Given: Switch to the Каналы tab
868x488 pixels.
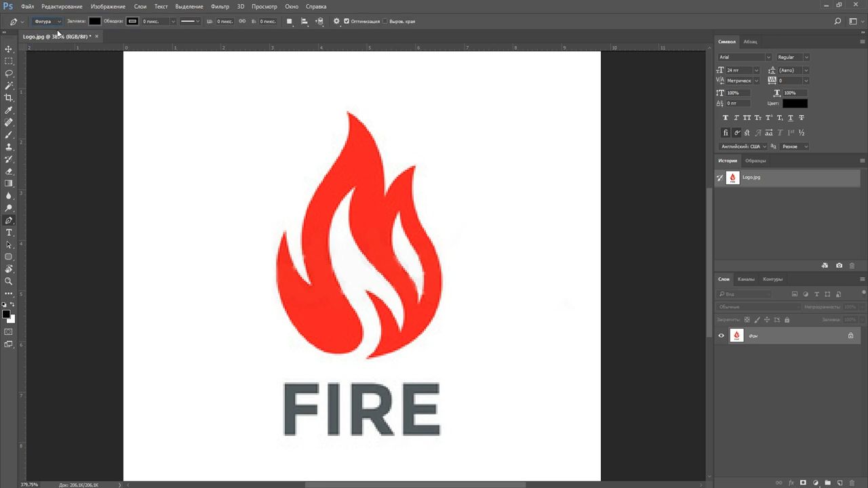Looking at the screenshot, I should (746, 279).
